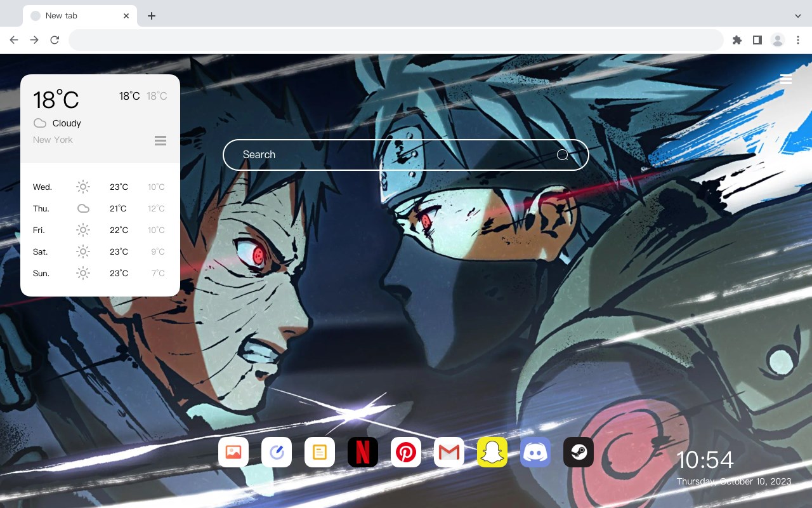Open the browser extensions puzzle icon
The width and height of the screenshot is (812, 508).
pyautogui.click(x=737, y=40)
